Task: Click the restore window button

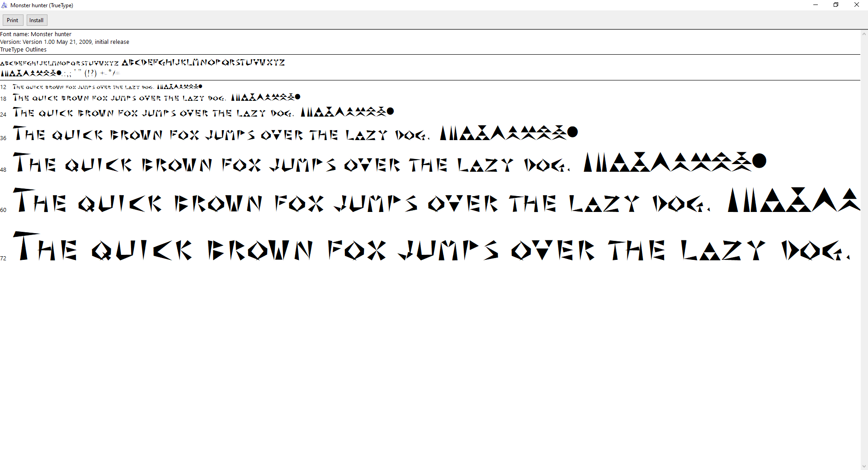Action: click(836, 5)
